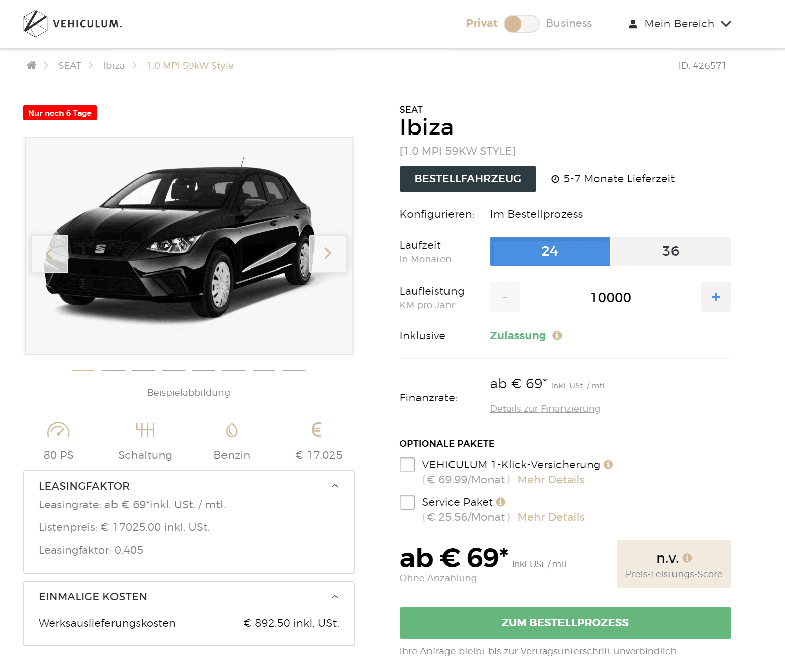Open info icon for 1-Klick-Versicherung
This screenshot has width=785, height=672.
608,464
